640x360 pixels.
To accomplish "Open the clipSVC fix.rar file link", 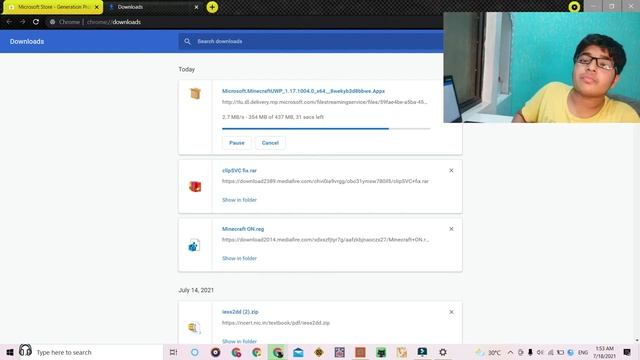I will [x=239, y=171].
